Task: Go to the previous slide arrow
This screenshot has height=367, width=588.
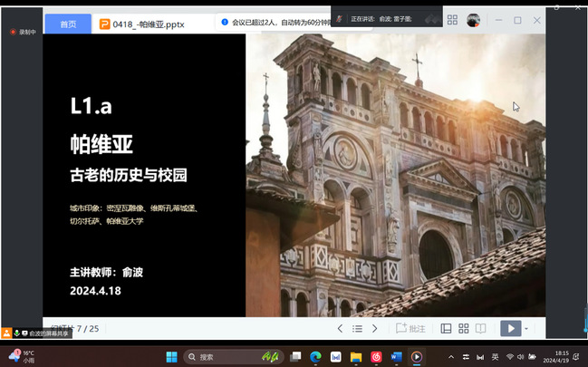Action: (340, 328)
